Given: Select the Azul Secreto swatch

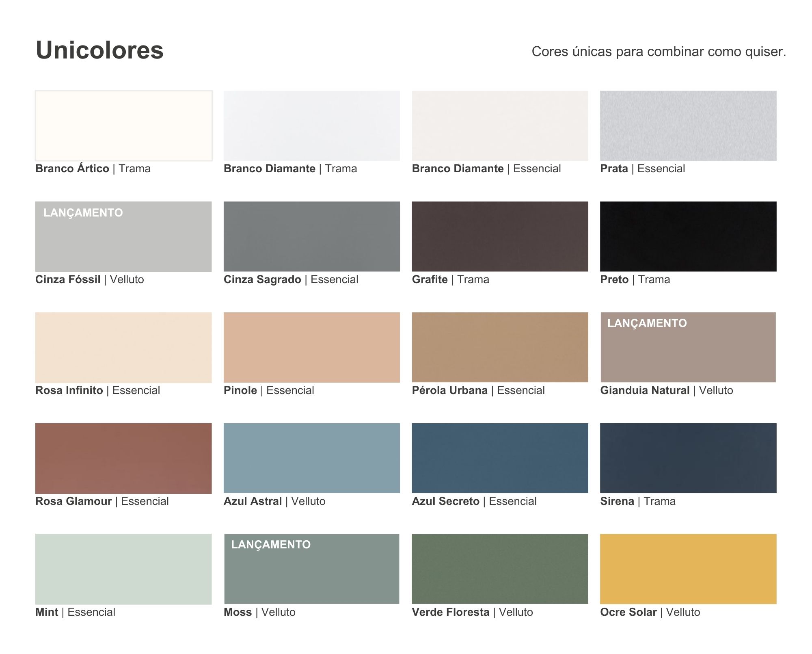Looking at the screenshot, I should [x=500, y=458].
